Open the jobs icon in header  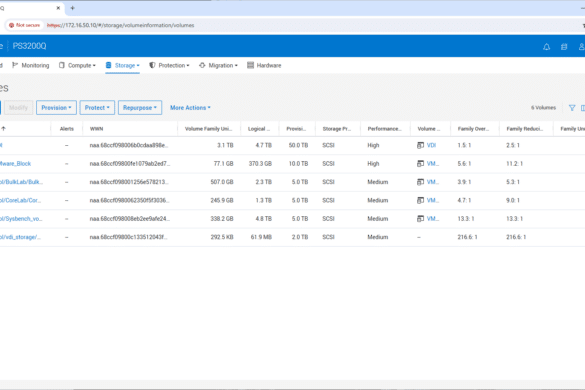tap(564, 47)
